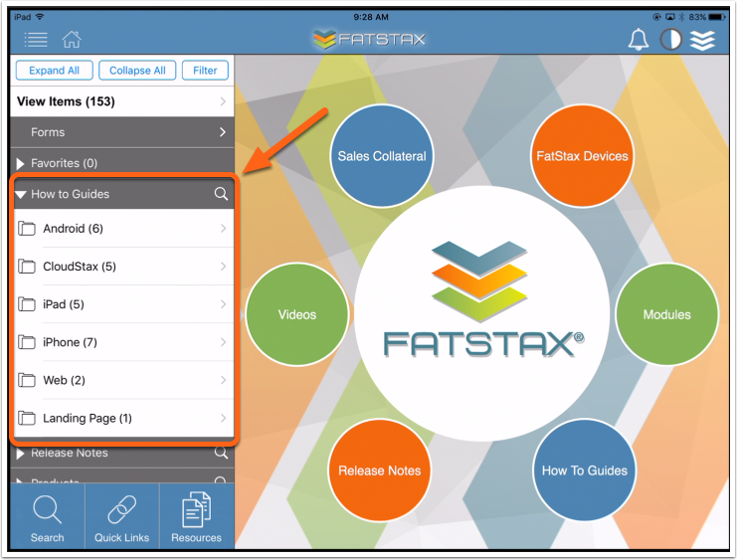This screenshot has width=737, height=560.
Task: Open View Items (153)
Action: tap(122, 101)
